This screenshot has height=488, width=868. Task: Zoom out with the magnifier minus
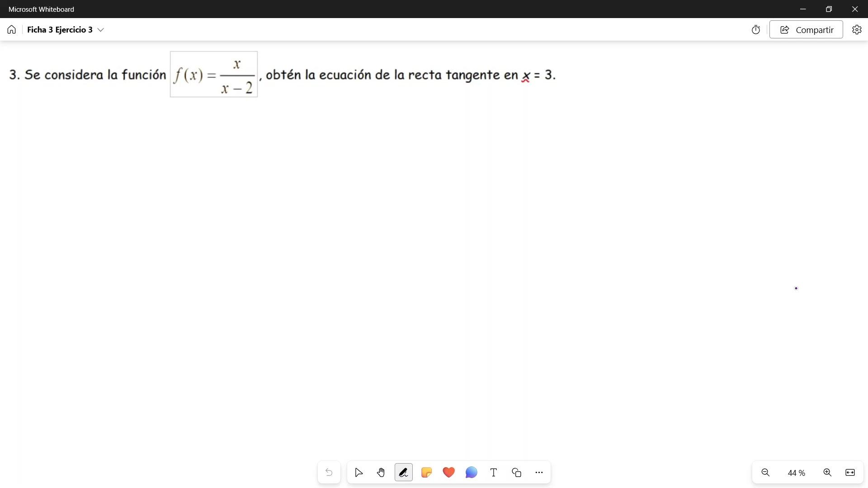pyautogui.click(x=765, y=473)
